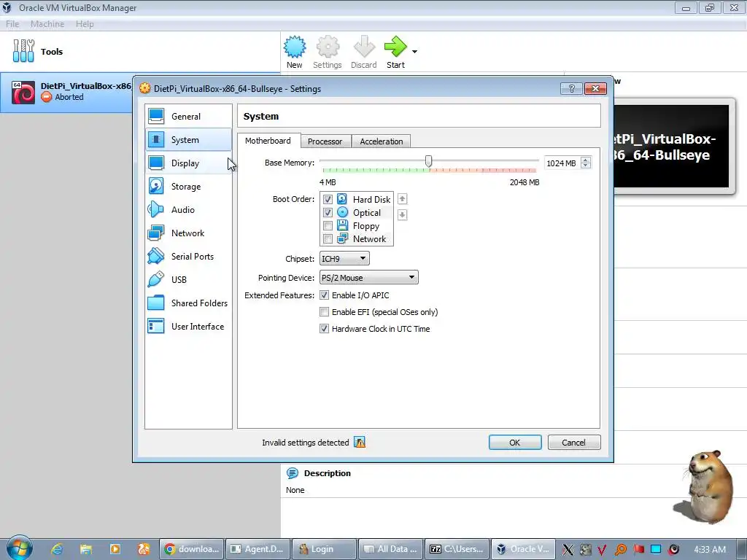Image resolution: width=747 pixels, height=560 pixels.
Task: Switch to All Data taskbar window
Action: pos(391,549)
